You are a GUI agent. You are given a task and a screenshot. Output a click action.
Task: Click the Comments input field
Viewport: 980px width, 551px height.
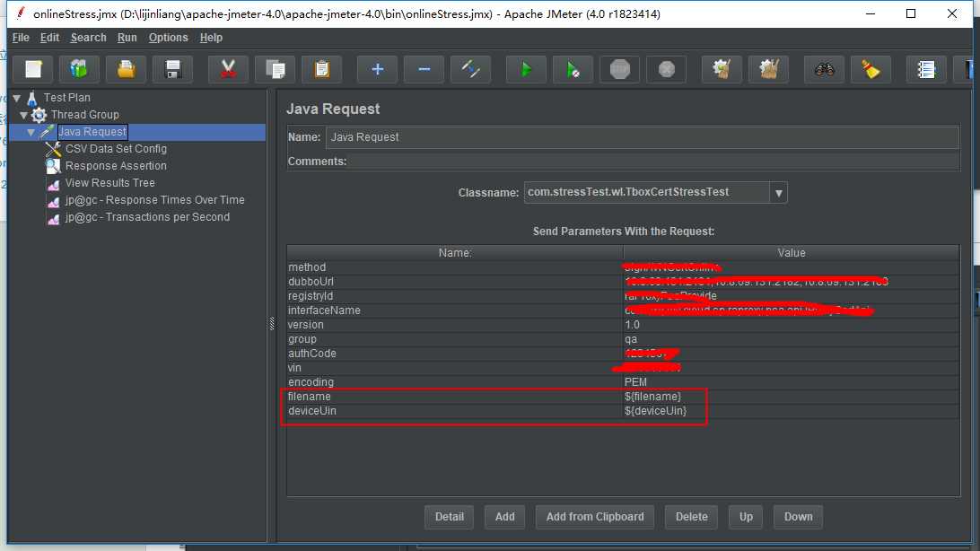point(653,162)
